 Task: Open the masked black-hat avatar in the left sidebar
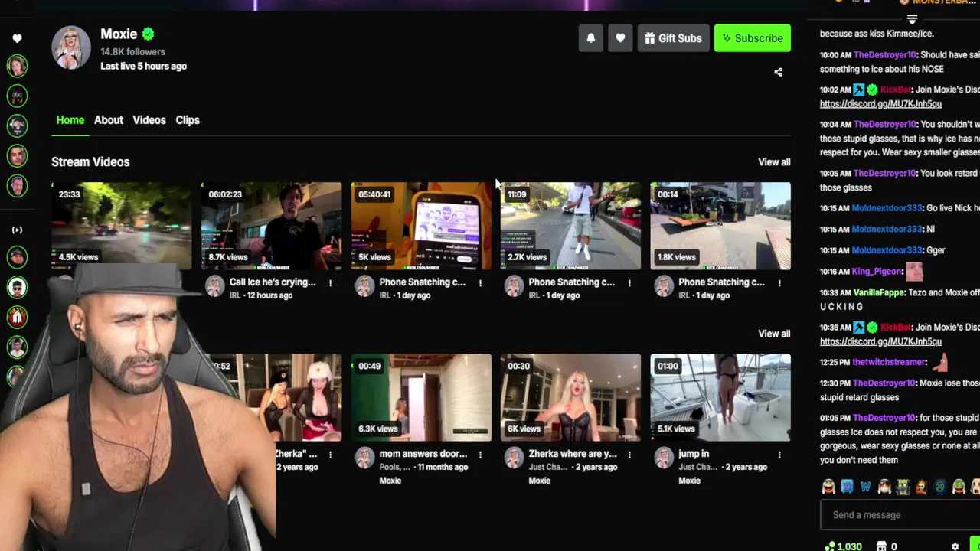pos(17,287)
